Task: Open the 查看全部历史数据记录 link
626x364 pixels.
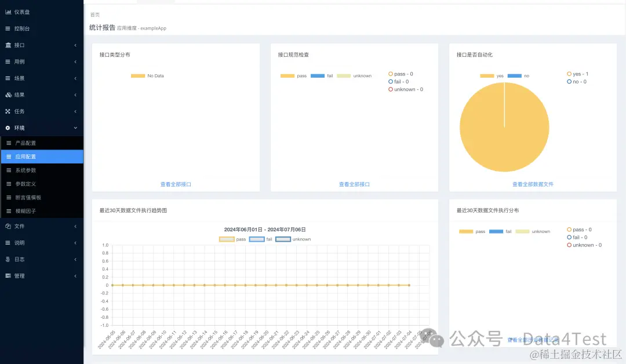Action: coord(533,340)
